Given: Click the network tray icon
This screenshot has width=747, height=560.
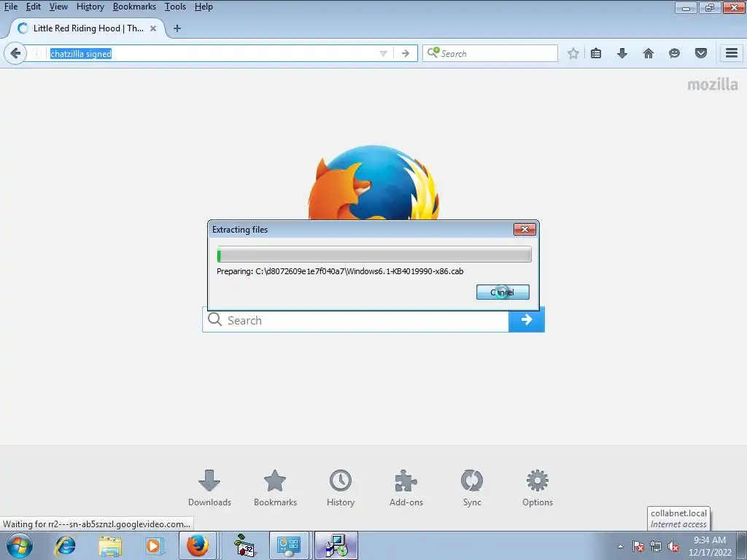Looking at the screenshot, I should 656,546.
